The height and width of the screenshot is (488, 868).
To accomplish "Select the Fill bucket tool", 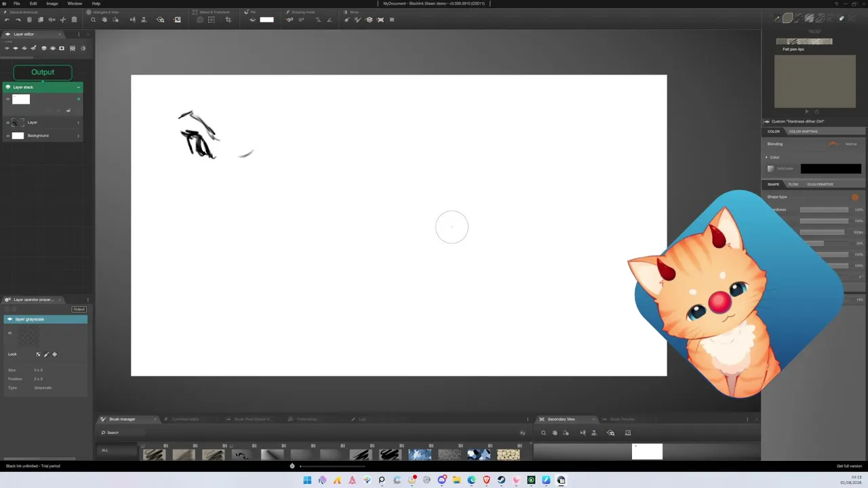I will click(x=252, y=20).
